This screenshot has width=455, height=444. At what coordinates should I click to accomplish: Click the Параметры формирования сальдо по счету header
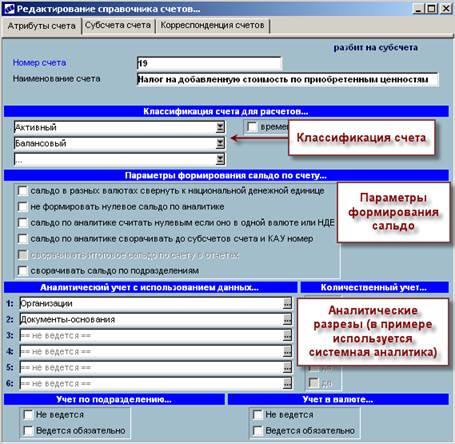point(226,176)
